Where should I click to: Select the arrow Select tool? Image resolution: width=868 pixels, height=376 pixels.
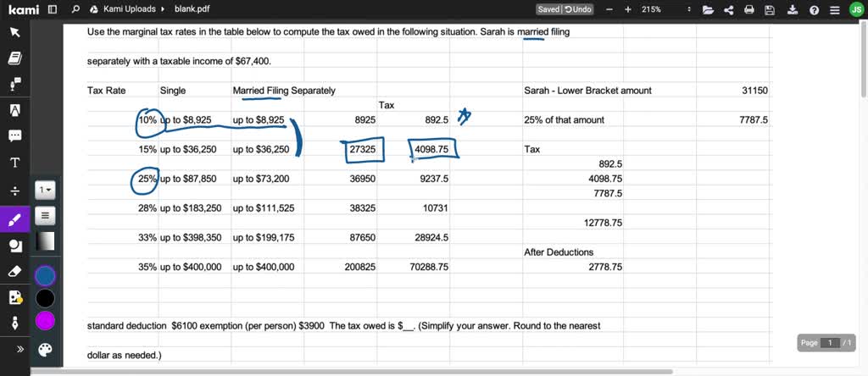[15, 32]
